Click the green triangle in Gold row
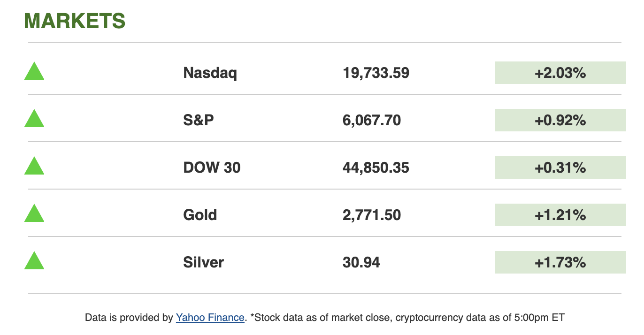The height and width of the screenshot is (335, 644). click(34, 215)
